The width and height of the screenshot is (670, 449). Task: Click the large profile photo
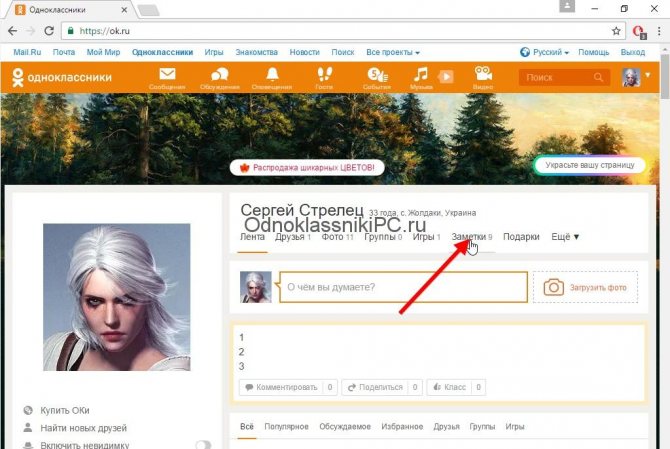tap(117, 297)
